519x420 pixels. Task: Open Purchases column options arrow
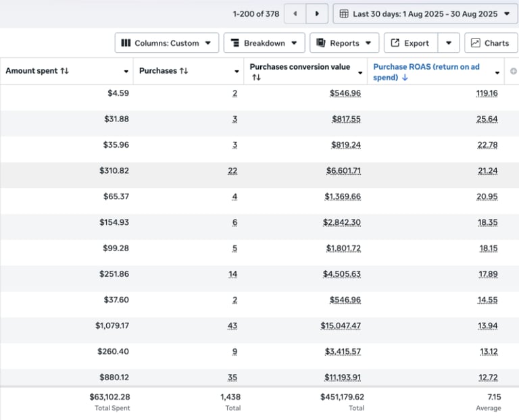pos(237,72)
